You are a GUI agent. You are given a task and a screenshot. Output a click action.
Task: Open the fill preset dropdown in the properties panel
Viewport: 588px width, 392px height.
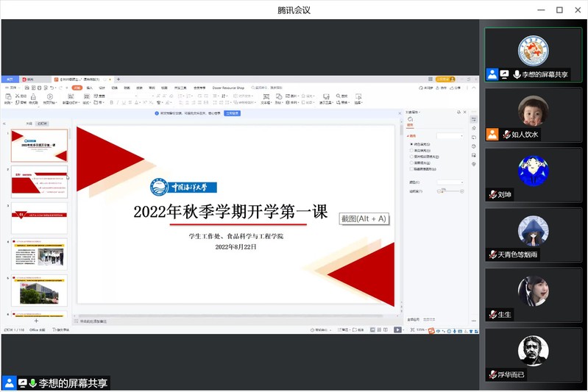450,135
